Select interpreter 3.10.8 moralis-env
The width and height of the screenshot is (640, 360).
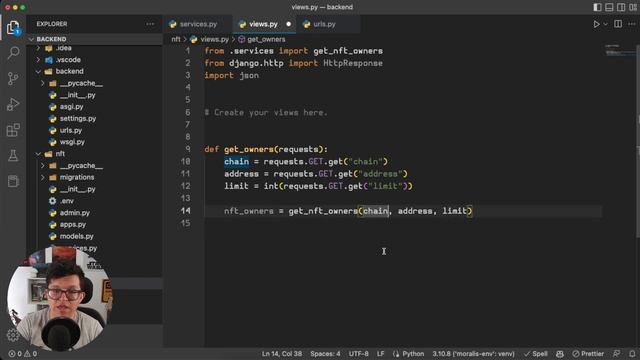(473, 354)
